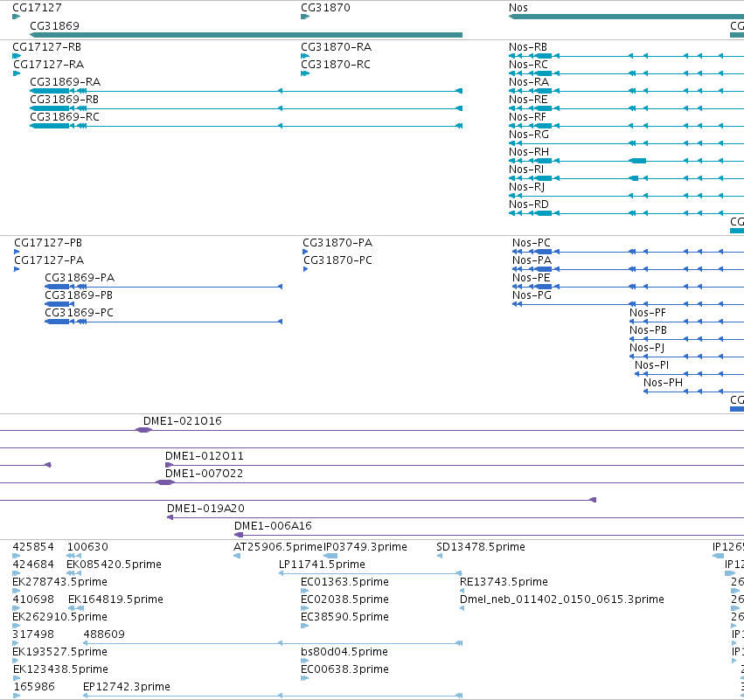Choose the Nos-RH transcript

pos(529,152)
